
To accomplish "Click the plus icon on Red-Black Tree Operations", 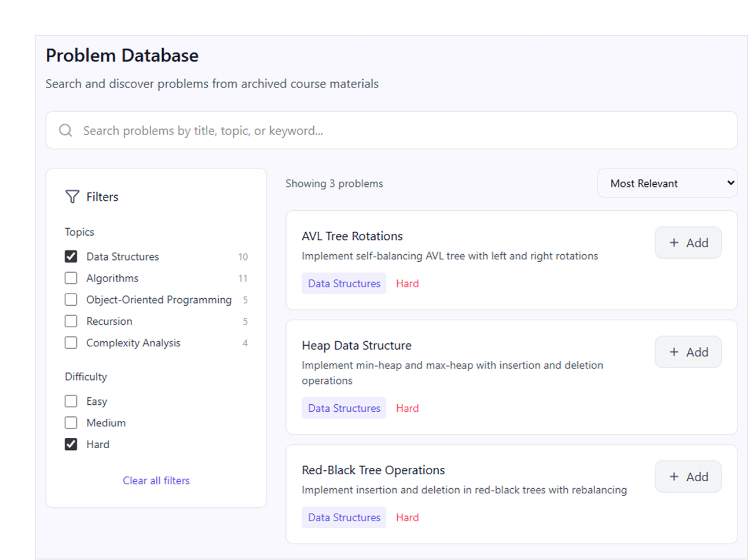I will (x=674, y=477).
